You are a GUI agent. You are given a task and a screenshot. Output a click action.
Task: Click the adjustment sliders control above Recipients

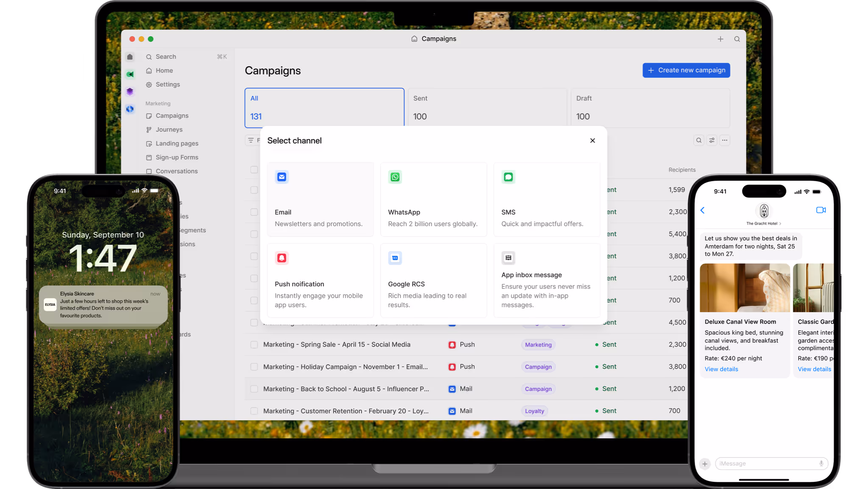(712, 140)
